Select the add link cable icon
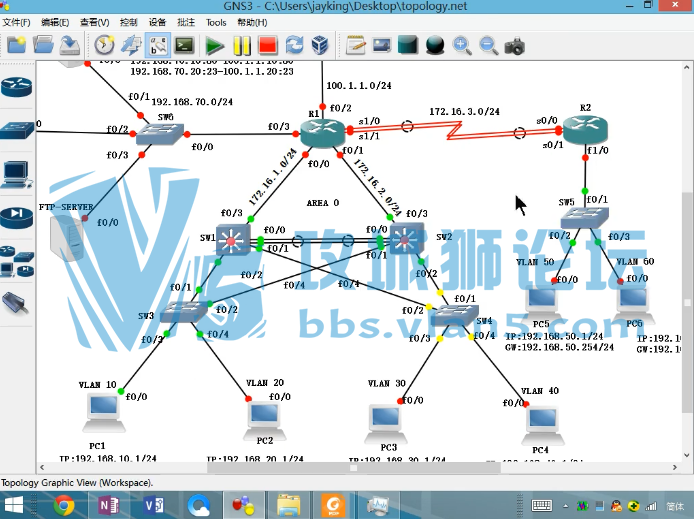This screenshot has height=519, width=694. (x=15, y=303)
